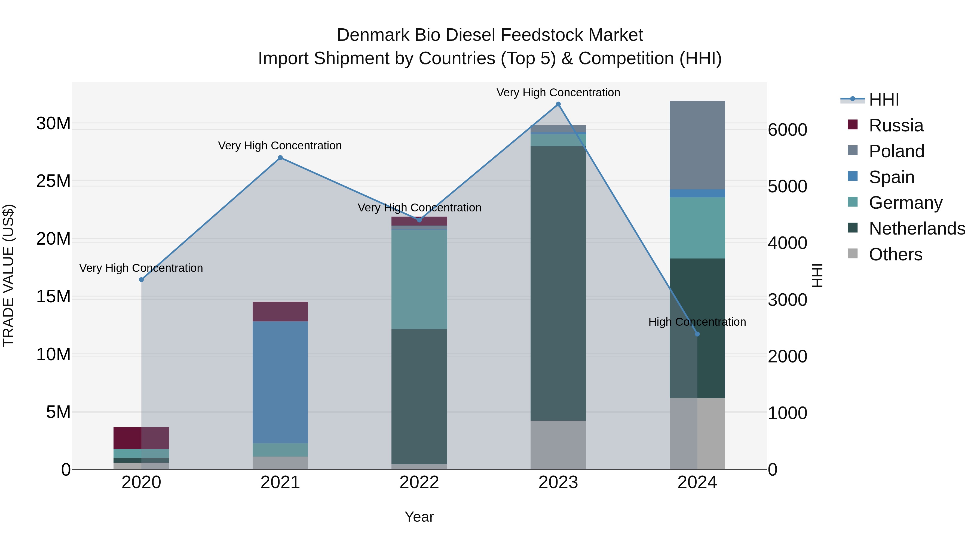Click the 2022 x-axis label
Image resolution: width=980 pixels, height=551 pixels.
point(419,482)
